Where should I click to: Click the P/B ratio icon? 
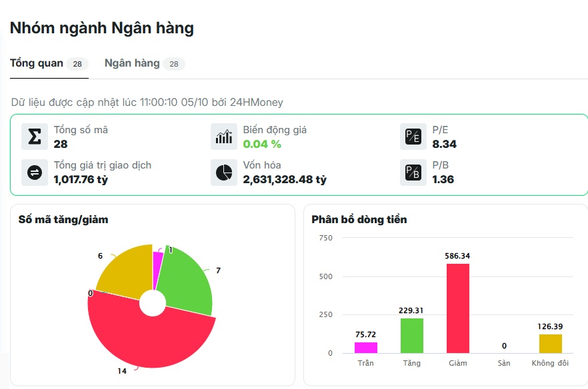413,173
